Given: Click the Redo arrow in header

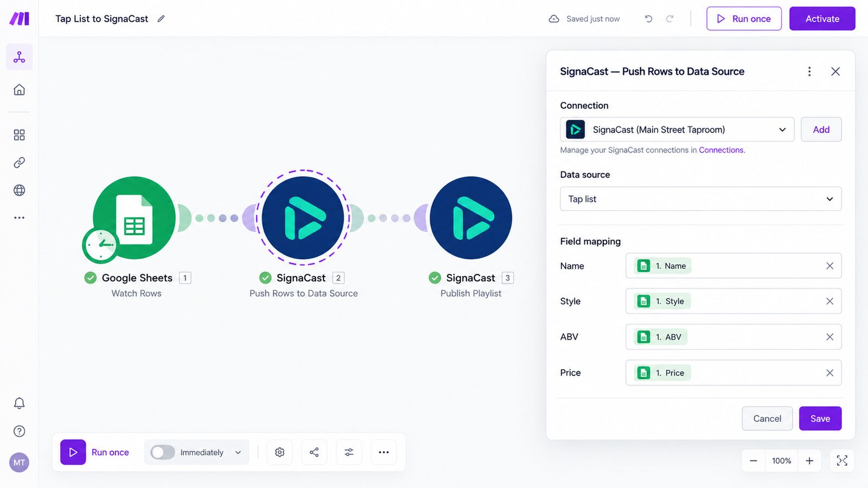Looking at the screenshot, I should pyautogui.click(x=670, y=18).
